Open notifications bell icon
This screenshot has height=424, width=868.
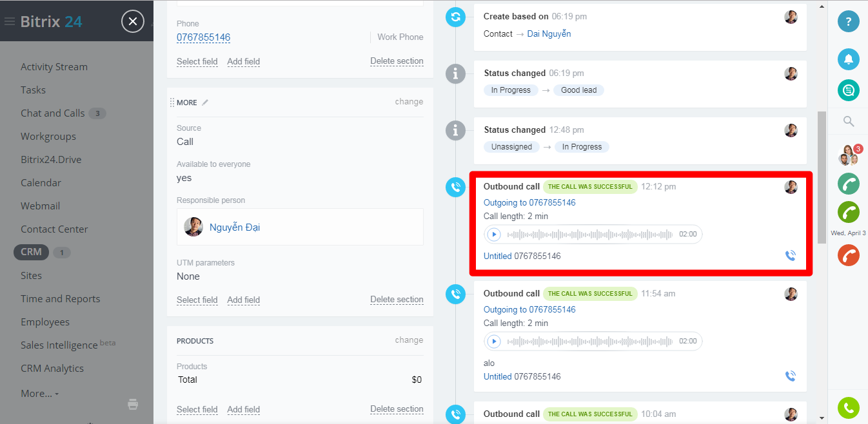pyautogui.click(x=849, y=59)
